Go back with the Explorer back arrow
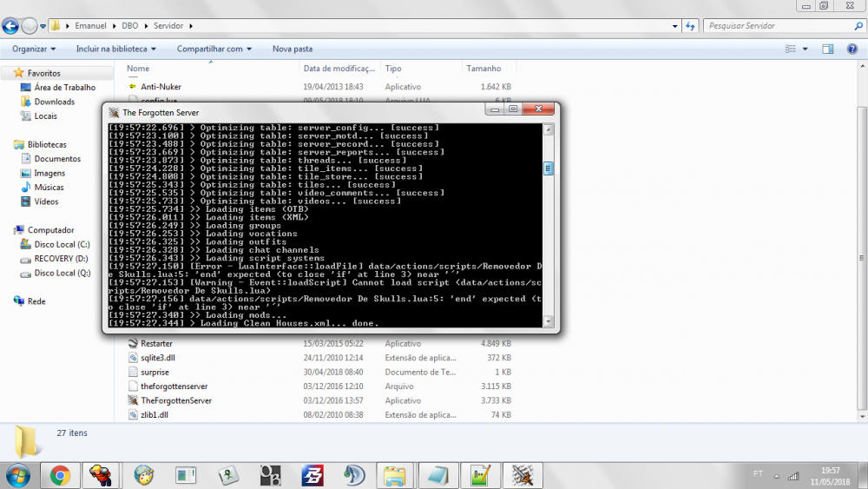Screen dimensions: 868x489 tap(10, 25)
